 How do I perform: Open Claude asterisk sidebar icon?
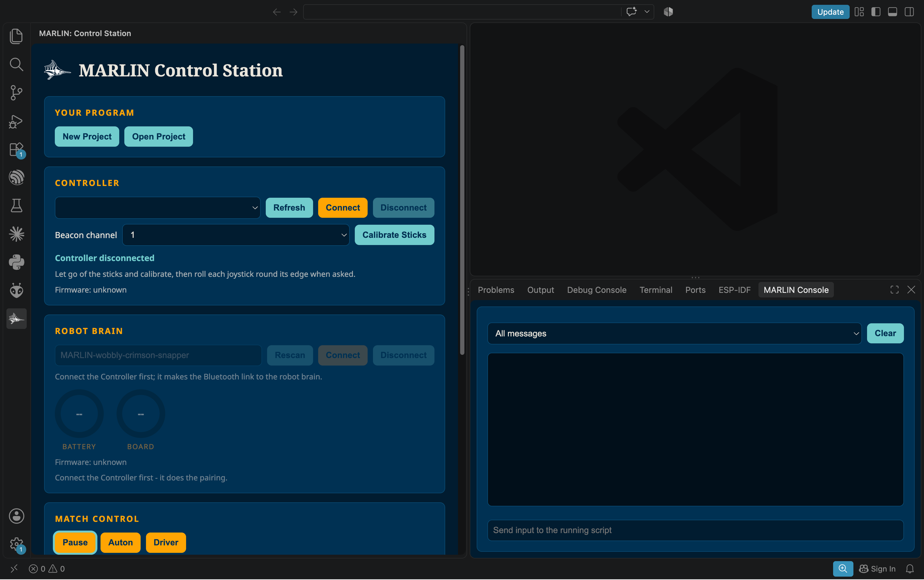click(x=16, y=234)
